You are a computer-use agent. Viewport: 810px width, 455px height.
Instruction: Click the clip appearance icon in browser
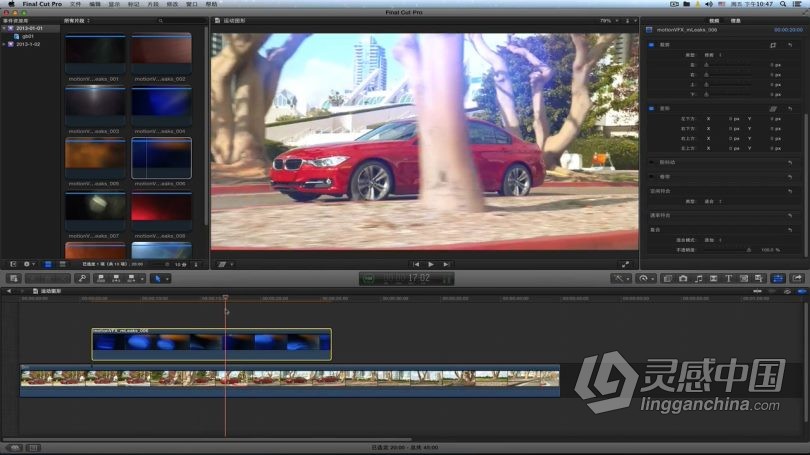click(196, 264)
